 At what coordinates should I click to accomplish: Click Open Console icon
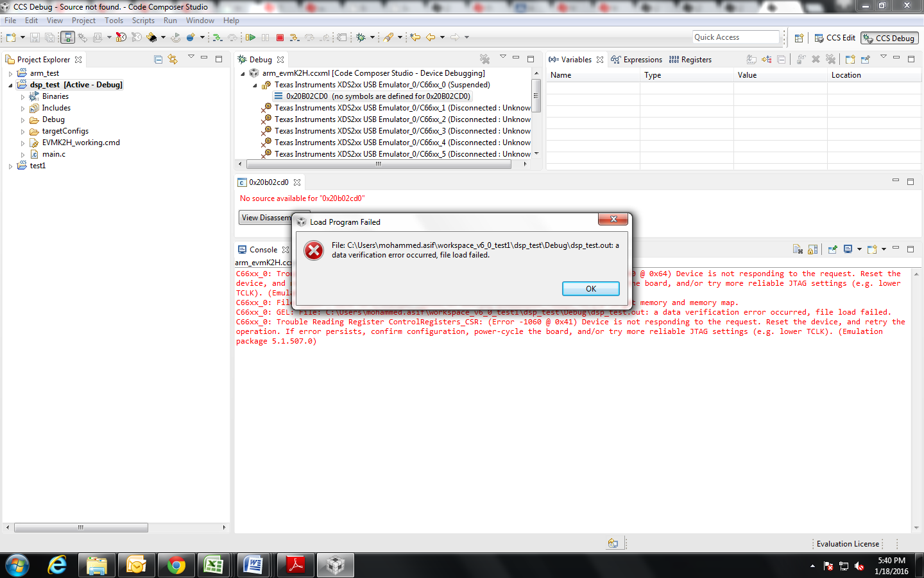tap(872, 249)
